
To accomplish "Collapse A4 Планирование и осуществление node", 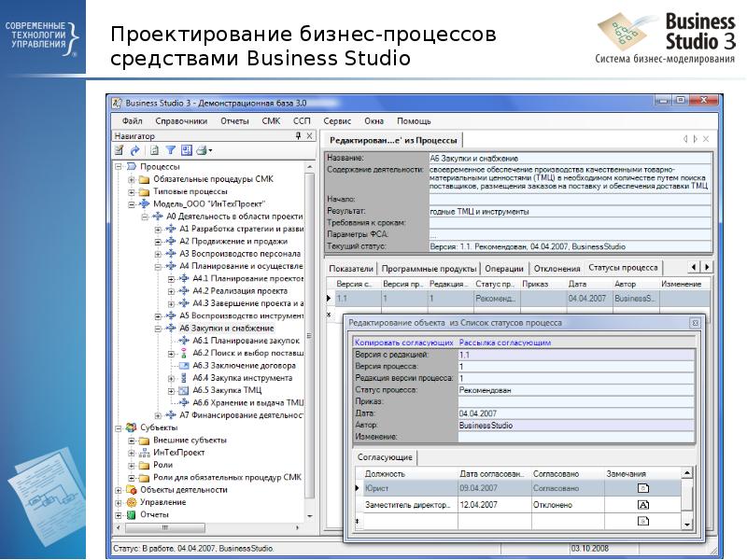I will (x=158, y=266).
